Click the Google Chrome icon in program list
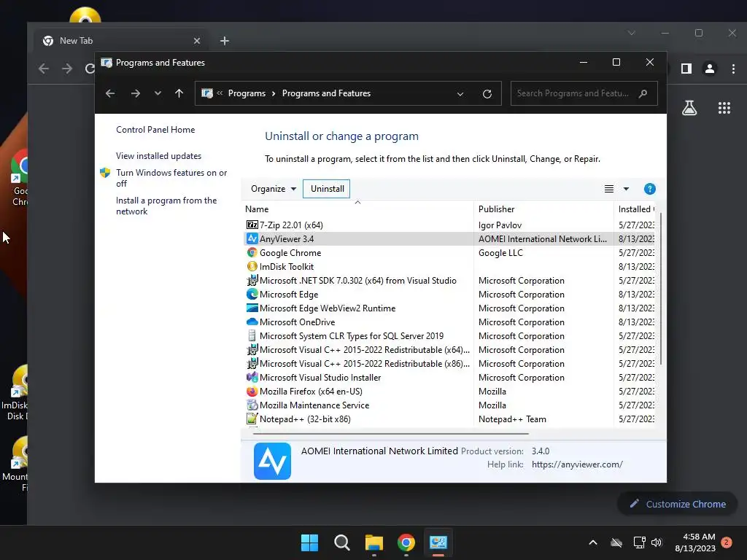This screenshot has width=747, height=560. 252,252
